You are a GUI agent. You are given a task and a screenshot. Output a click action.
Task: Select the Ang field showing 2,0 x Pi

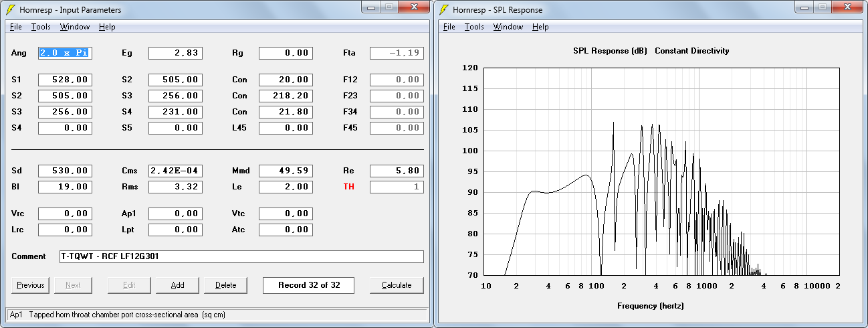[65, 53]
